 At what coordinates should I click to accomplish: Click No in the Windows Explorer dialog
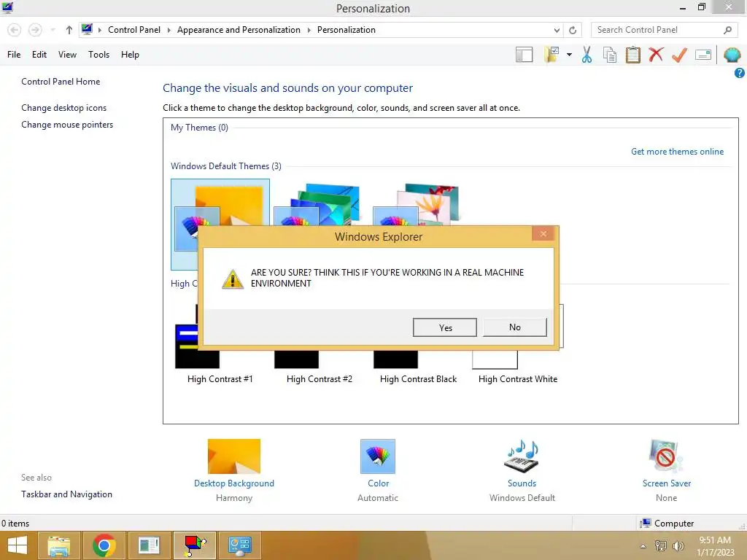coord(514,327)
